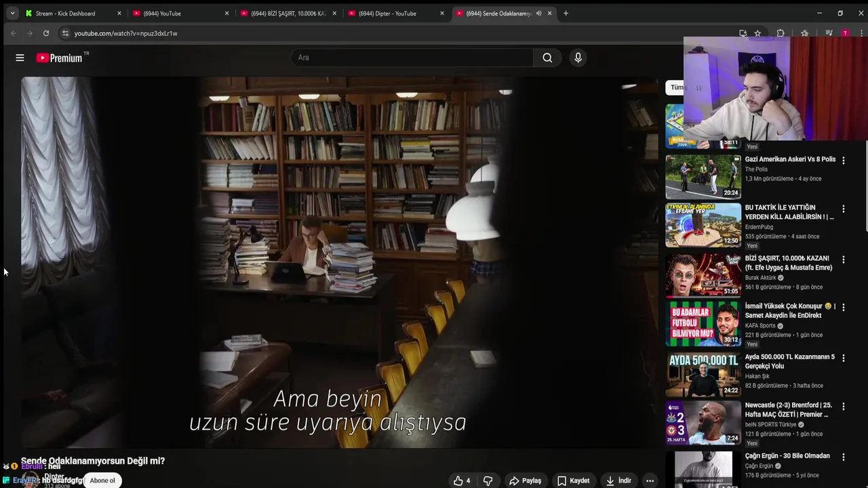Image resolution: width=868 pixels, height=488 pixels.
Task: Open the Burak Aktürk channel name
Action: point(760,278)
